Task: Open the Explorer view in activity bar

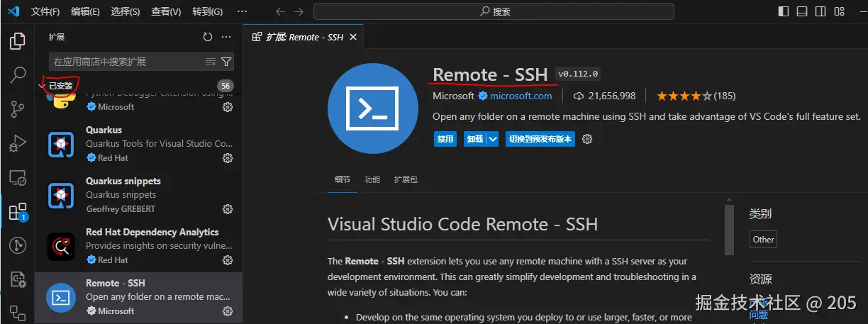Action: click(x=17, y=40)
